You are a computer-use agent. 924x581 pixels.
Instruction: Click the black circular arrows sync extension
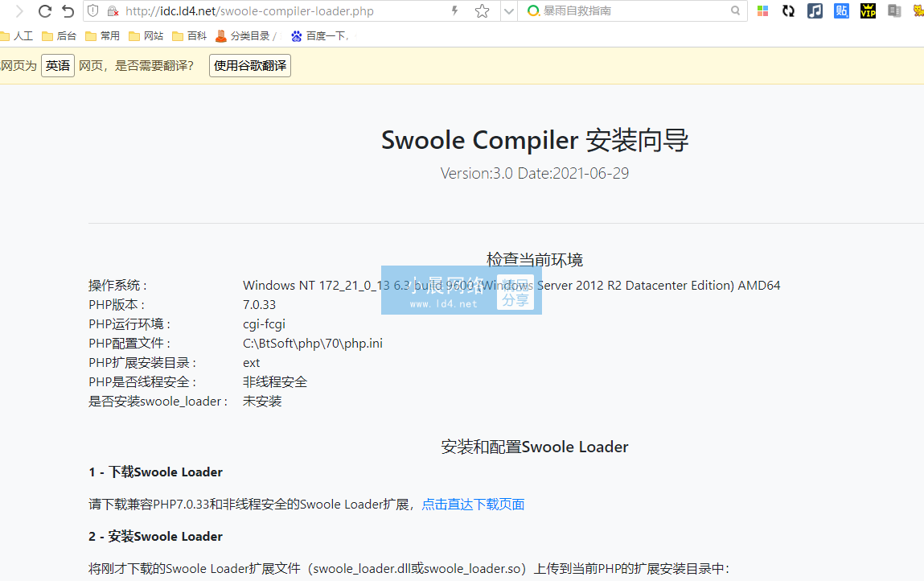tap(788, 10)
